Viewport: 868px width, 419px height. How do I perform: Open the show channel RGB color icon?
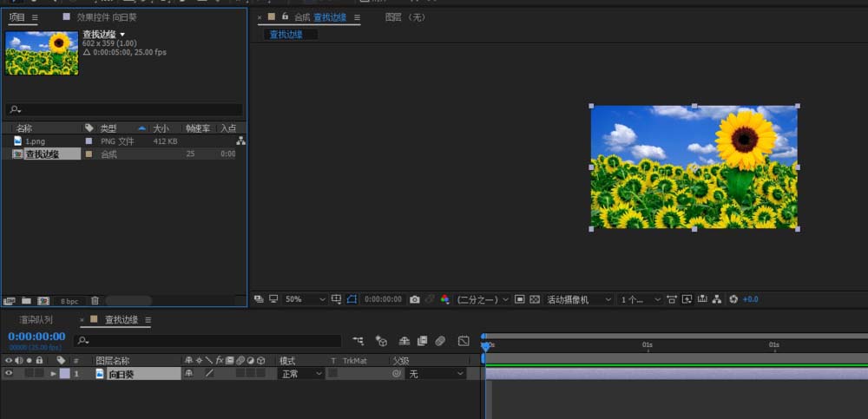click(x=444, y=299)
